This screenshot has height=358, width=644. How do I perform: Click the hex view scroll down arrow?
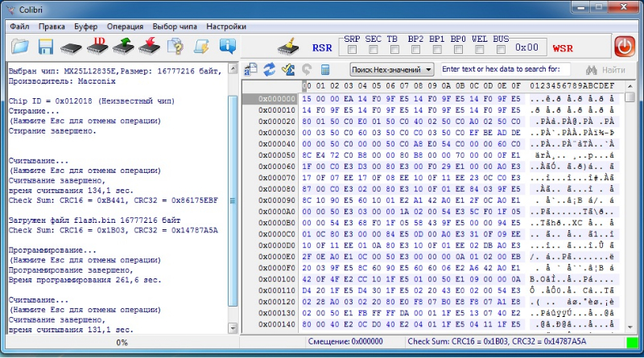[x=630, y=327]
